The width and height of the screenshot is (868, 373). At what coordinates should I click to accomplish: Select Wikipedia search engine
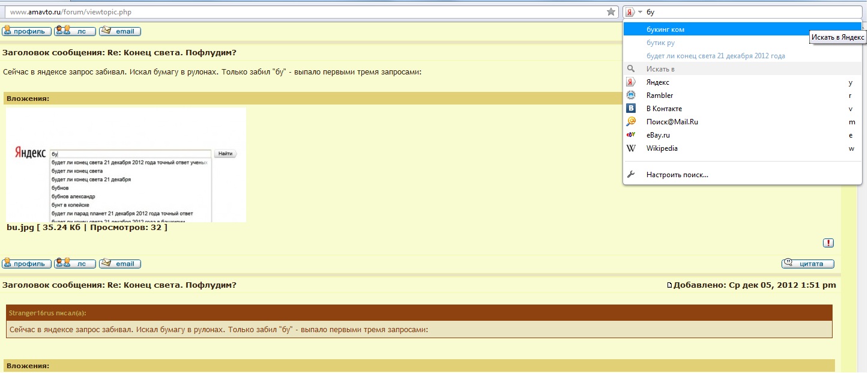coord(662,148)
